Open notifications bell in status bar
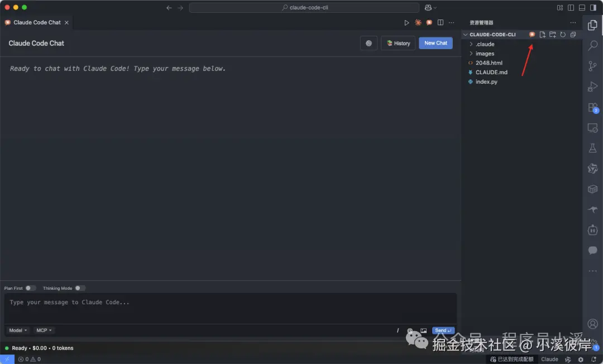 pos(594,360)
